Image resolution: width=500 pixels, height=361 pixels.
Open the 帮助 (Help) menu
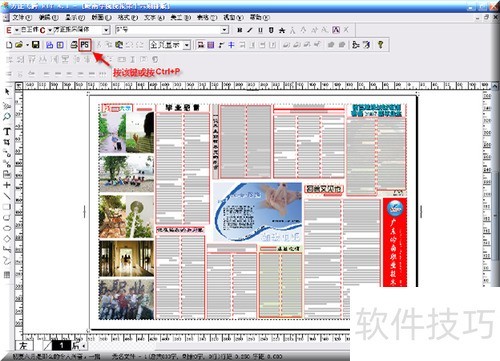260,17
